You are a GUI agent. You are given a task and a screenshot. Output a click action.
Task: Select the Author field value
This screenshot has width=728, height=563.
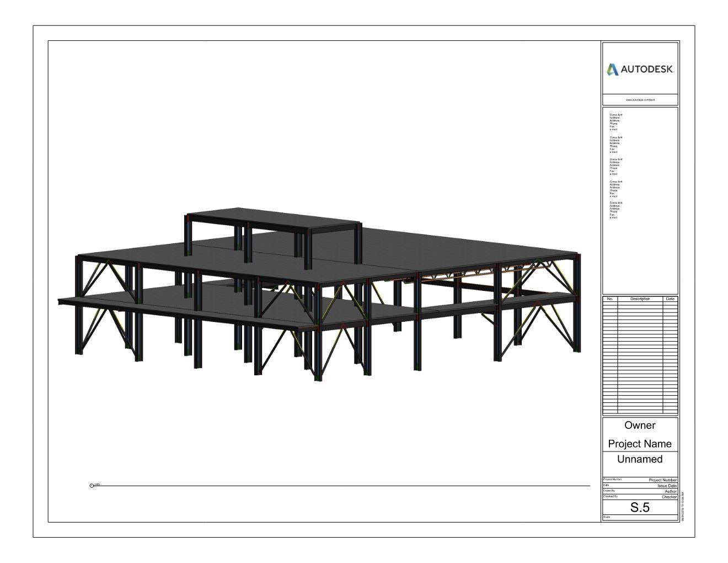pyautogui.click(x=670, y=491)
